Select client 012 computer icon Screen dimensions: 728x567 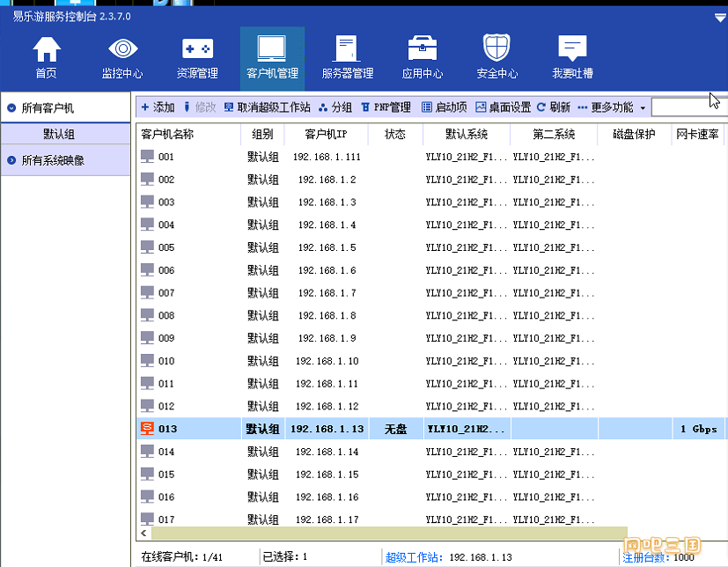click(x=147, y=407)
